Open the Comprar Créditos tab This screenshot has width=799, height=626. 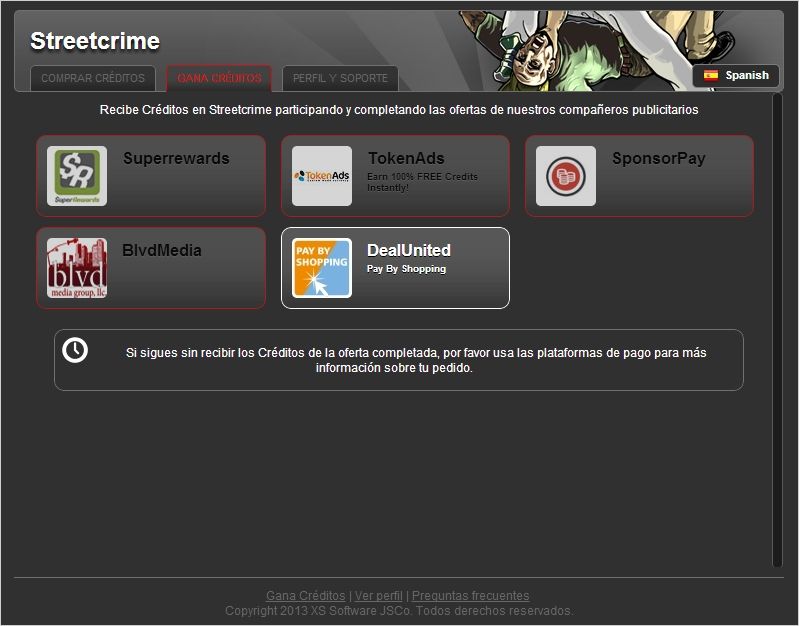[x=93, y=78]
